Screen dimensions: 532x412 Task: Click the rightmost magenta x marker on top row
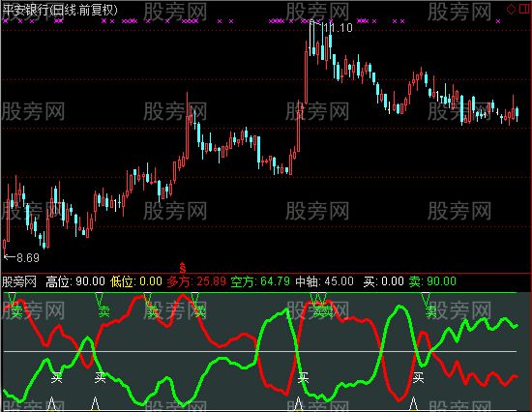498,21
